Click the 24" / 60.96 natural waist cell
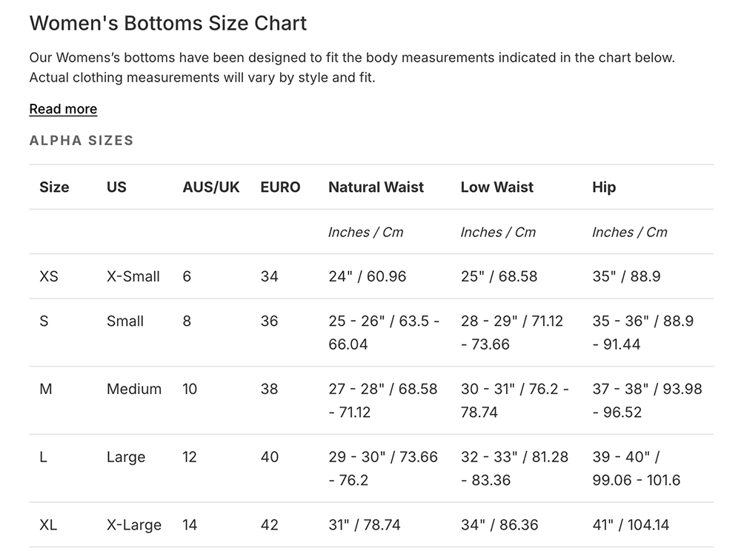The width and height of the screenshot is (741, 560). coord(368,276)
